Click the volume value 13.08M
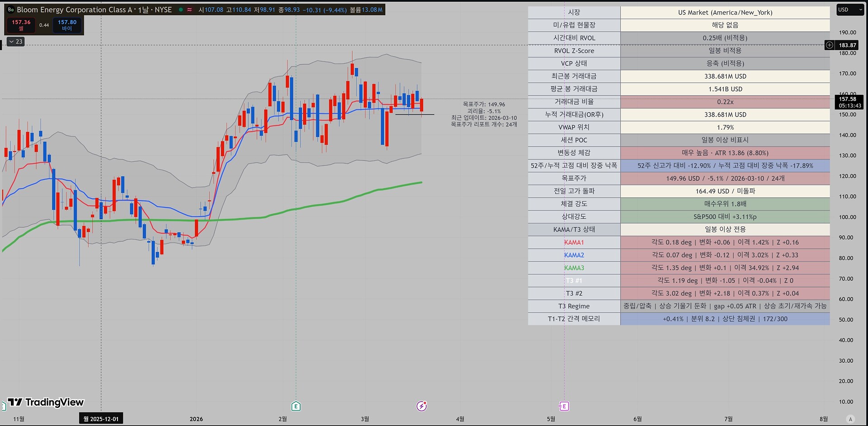The image size is (868, 426). (x=372, y=9)
